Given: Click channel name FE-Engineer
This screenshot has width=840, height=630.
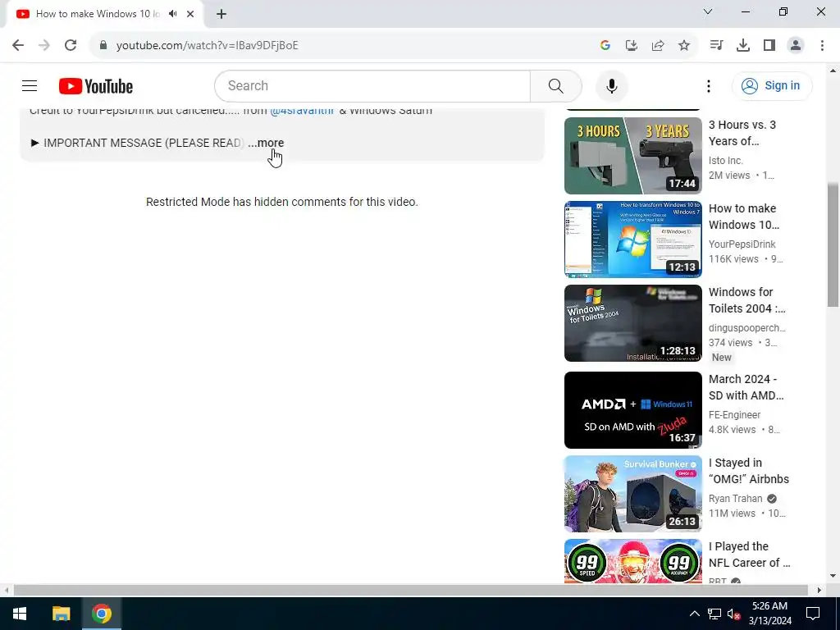Looking at the screenshot, I should click(734, 414).
